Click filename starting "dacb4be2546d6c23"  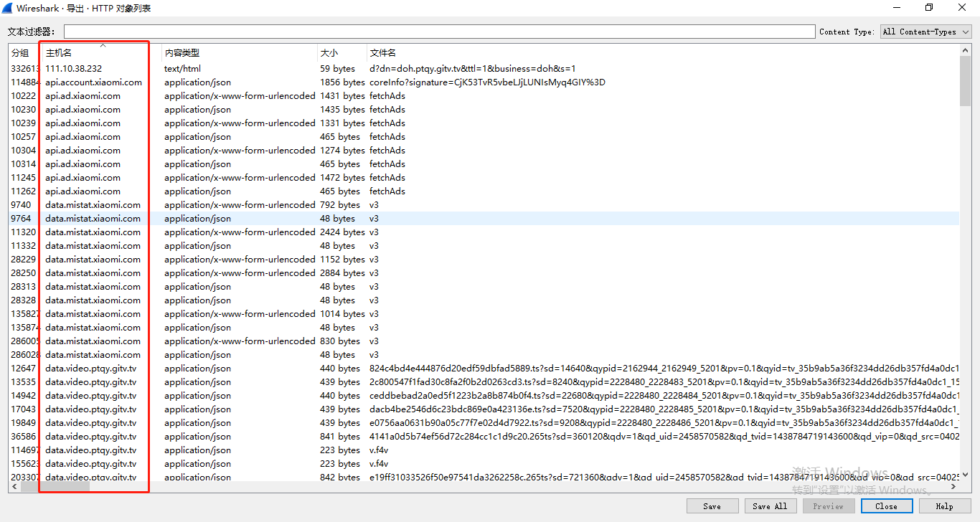(664, 409)
